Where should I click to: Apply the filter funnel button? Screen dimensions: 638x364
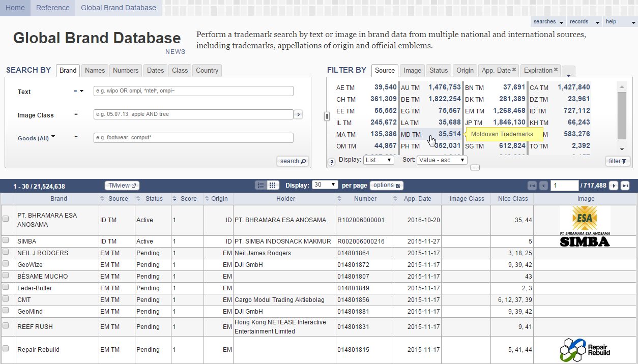tap(618, 161)
